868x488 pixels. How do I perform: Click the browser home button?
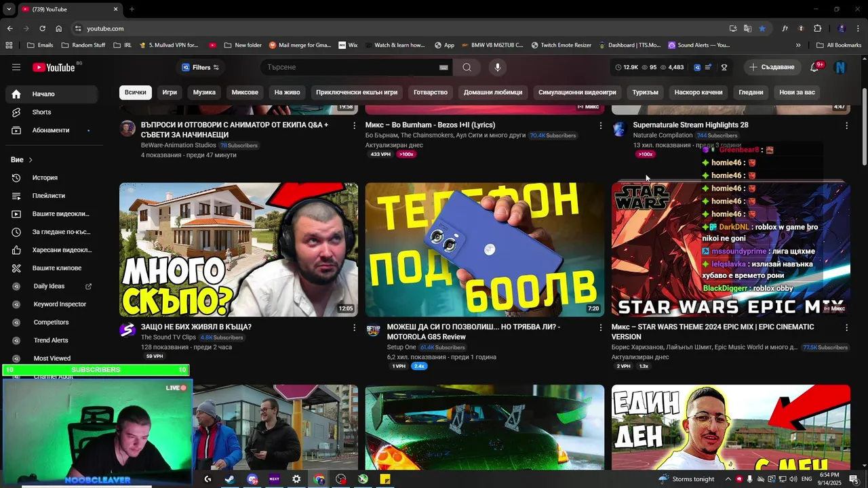click(x=58, y=28)
